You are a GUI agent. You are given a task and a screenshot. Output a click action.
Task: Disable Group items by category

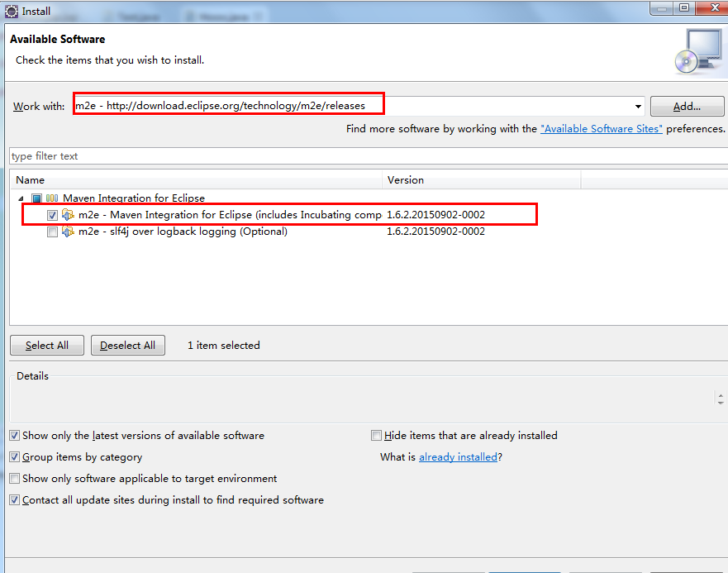coord(15,456)
